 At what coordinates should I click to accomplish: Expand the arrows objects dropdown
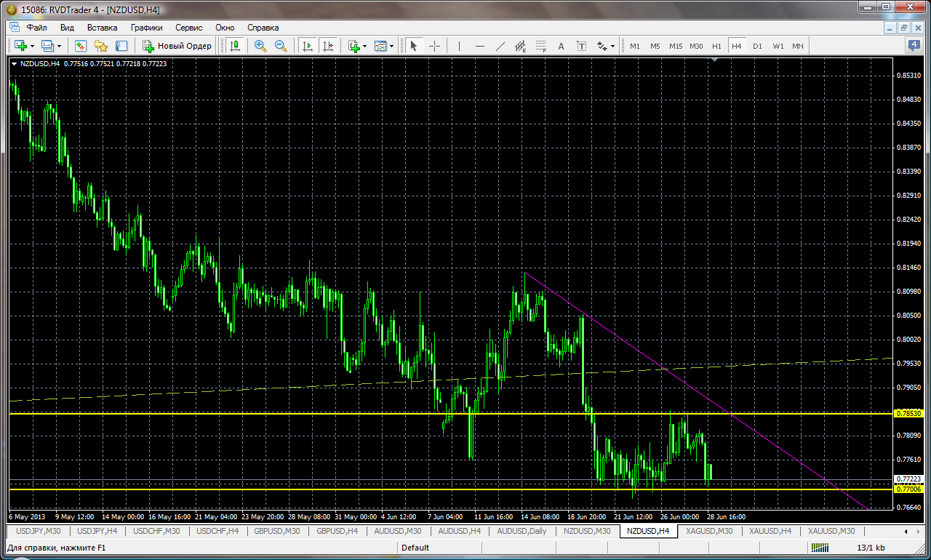point(613,46)
